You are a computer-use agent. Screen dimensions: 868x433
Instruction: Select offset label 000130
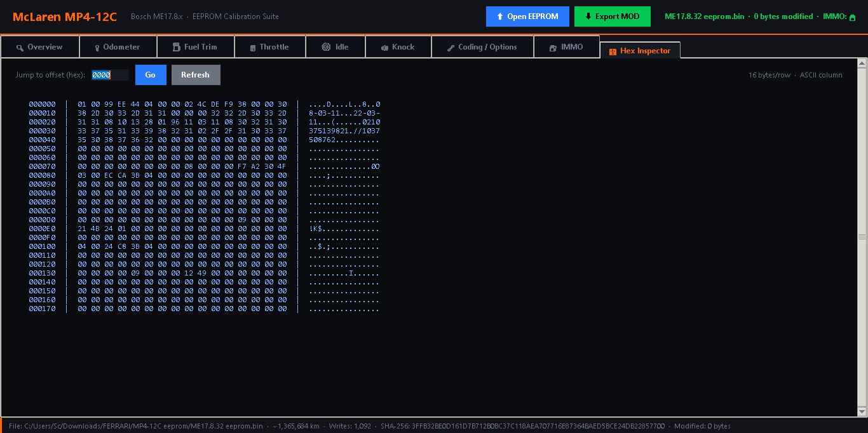tap(42, 273)
